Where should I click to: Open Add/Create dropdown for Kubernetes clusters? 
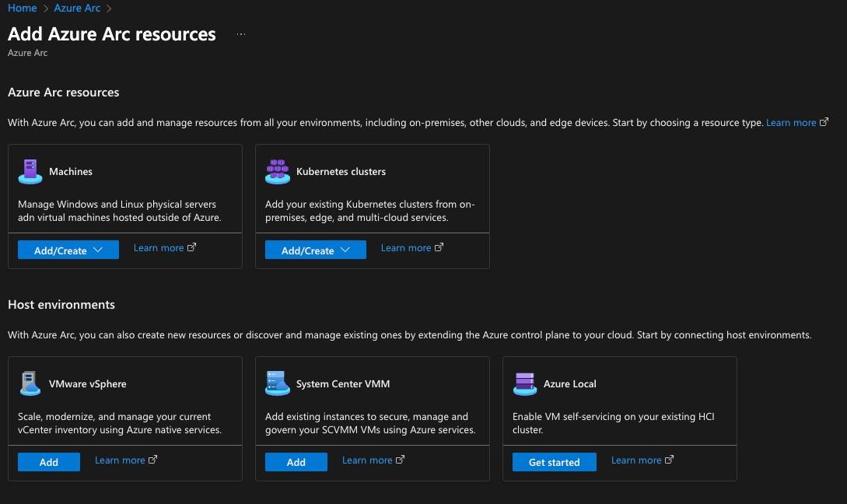[316, 250]
